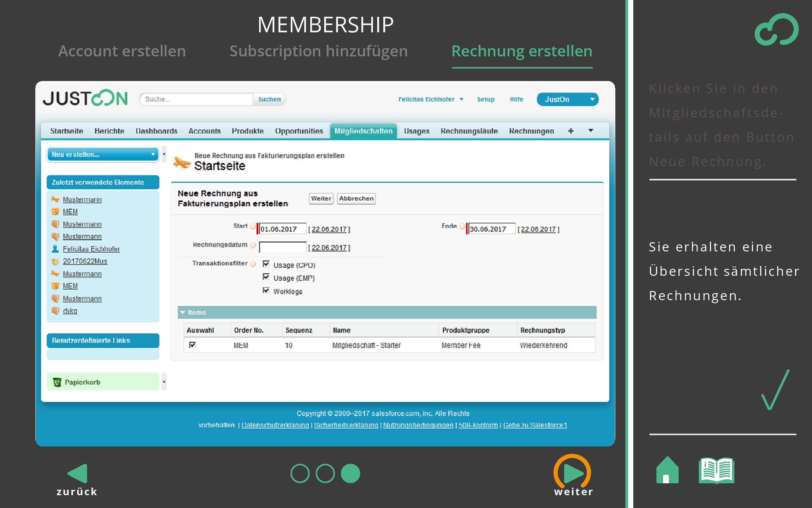Collapse the Items section triangle
This screenshot has width=812, height=508.
(x=183, y=312)
